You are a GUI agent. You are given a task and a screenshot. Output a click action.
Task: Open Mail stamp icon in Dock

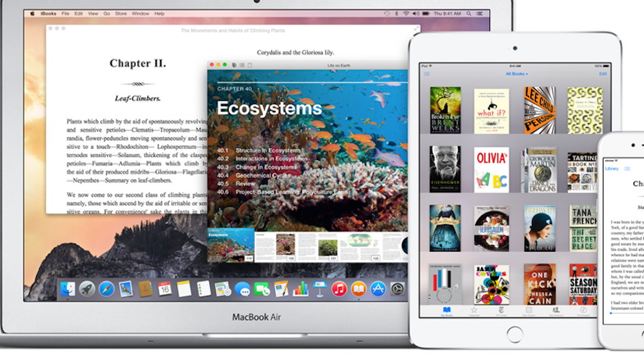126,289
